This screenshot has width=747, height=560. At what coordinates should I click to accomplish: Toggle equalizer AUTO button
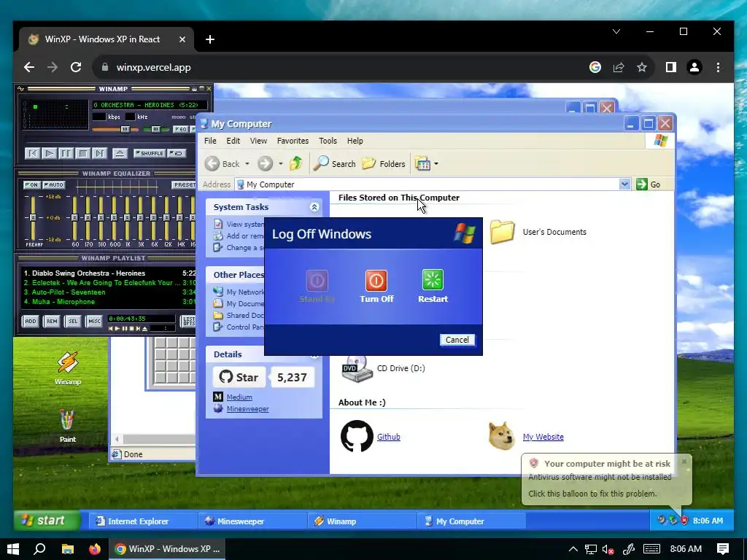(53, 184)
